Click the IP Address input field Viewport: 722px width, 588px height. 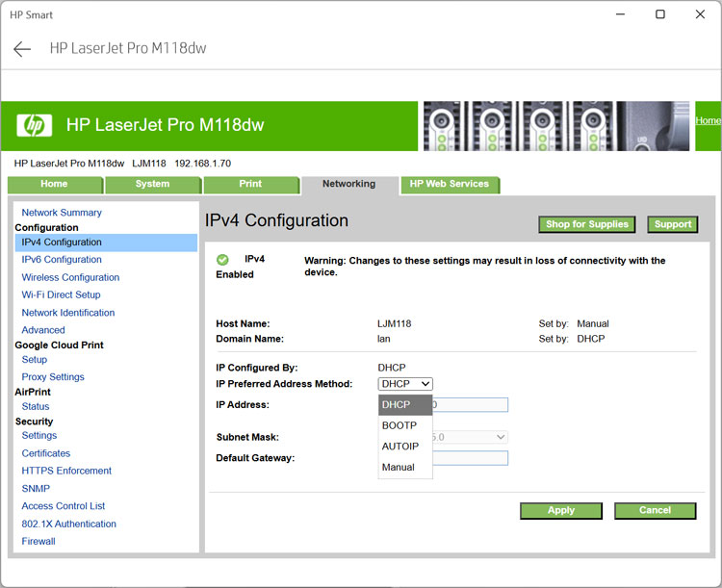coord(470,405)
